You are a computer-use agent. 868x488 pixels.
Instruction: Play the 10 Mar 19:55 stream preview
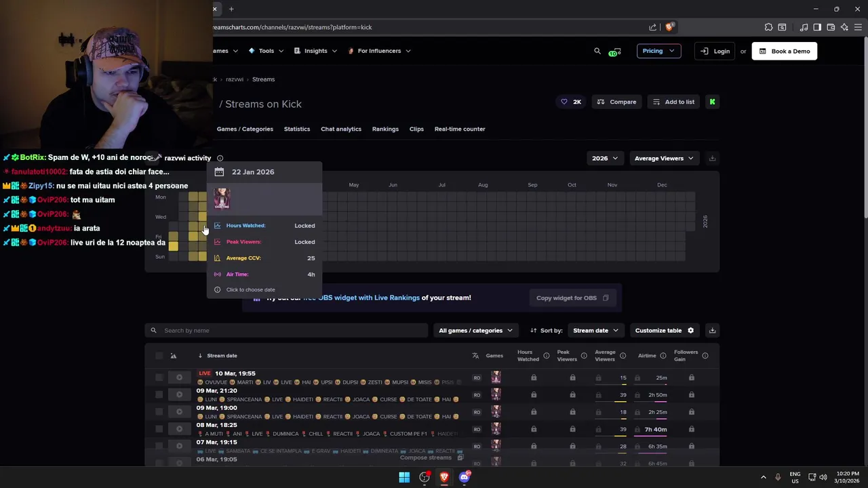click(x=179, y=378)
